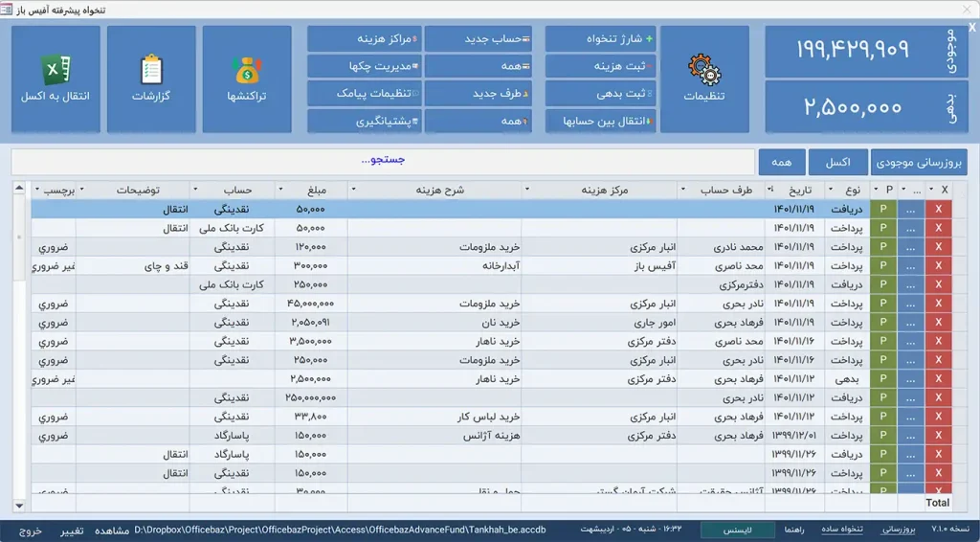Open the مرکز هزینه column filter dropdown
980x542 pixels.
coord(527,190)
